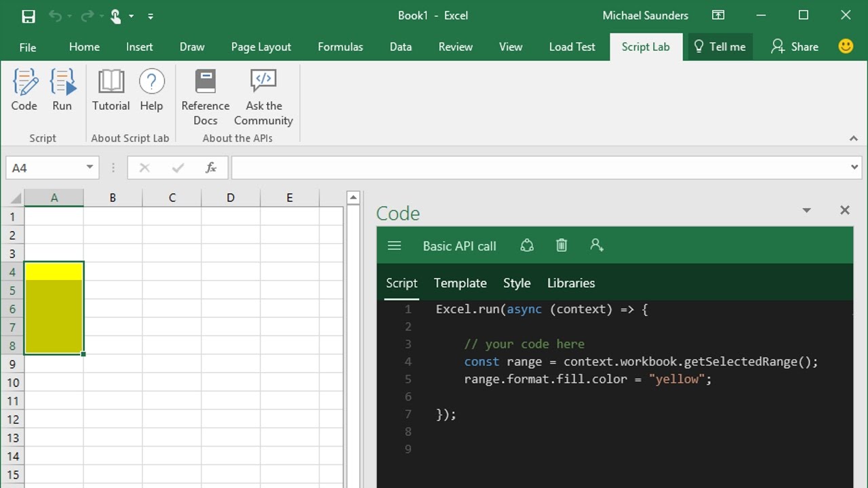Open the hamburger menu in Code pane
The width and height of the screenshot is (868, 488).
394,246
